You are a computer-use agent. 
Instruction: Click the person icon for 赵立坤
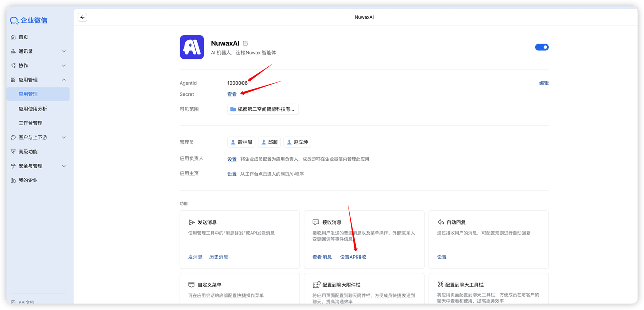pos(289,142)
